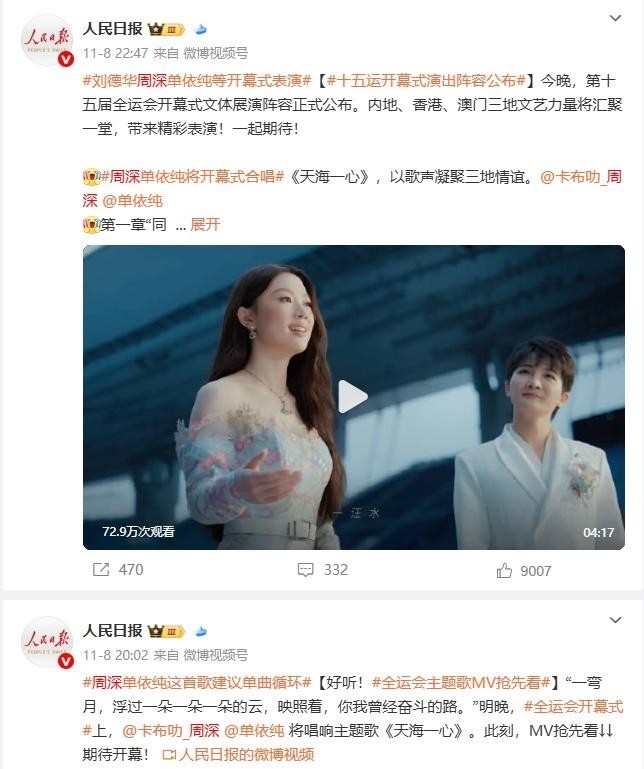Click the crown membership badge in second post
Image resolution: width=644 pixels, height=769 pixels.
tap(166, 631)
